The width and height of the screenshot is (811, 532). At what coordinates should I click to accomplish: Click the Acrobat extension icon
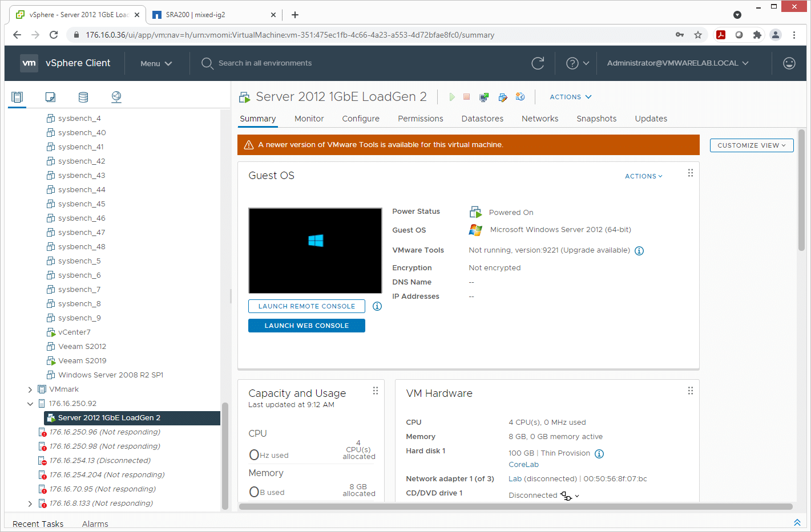(x=721, y=35)
